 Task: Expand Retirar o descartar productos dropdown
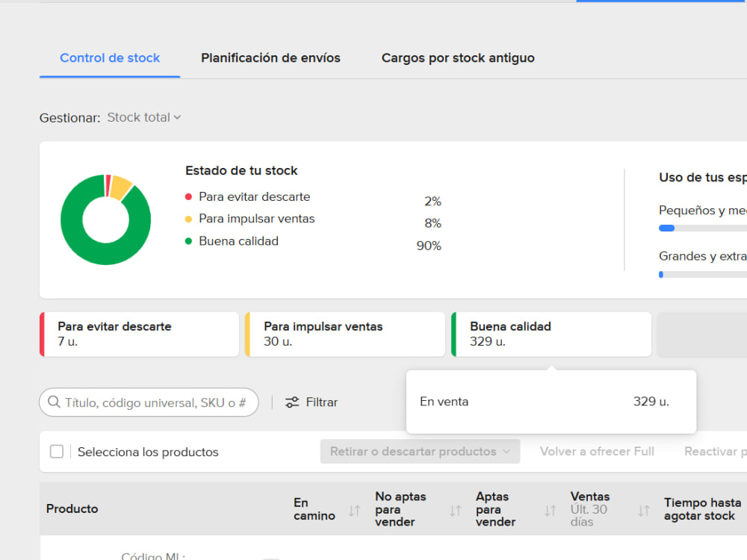click(x=420, y=452)
